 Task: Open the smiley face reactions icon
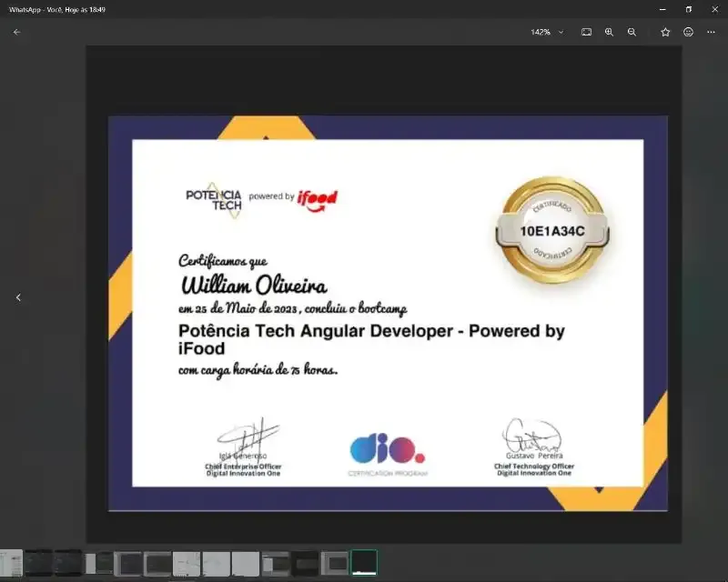[688, 32]
